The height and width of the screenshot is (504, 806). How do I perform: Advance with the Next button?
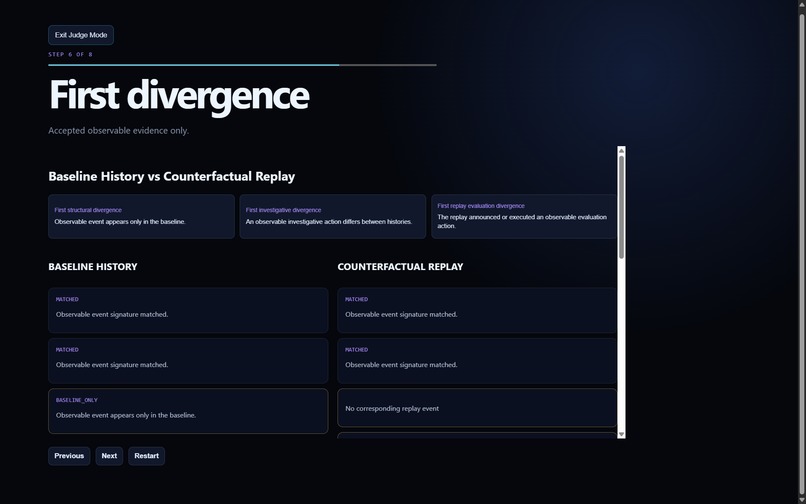click(109, 456)
